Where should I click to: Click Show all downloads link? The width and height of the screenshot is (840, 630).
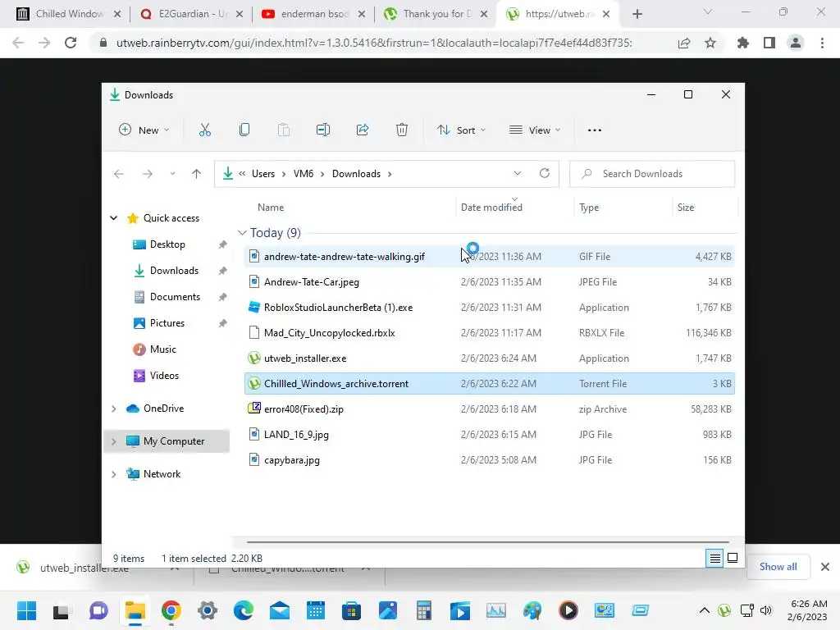[778, 567]
